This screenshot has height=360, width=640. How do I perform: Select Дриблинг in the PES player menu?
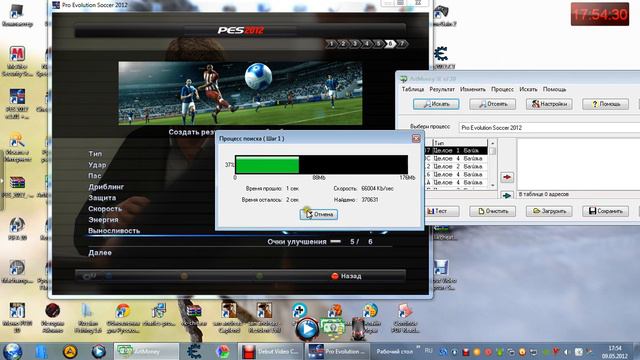coord(106,187)
